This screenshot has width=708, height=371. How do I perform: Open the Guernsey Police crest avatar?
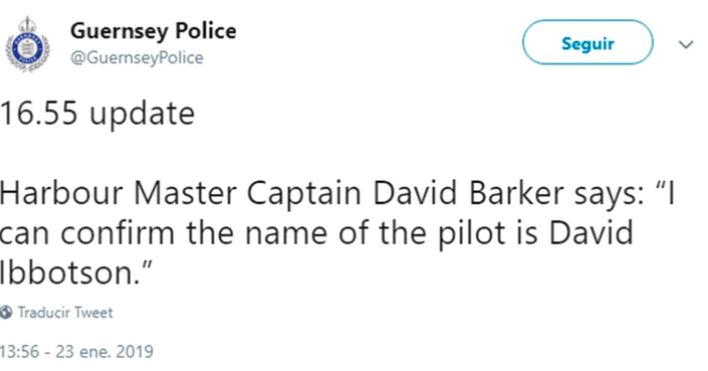27,44
